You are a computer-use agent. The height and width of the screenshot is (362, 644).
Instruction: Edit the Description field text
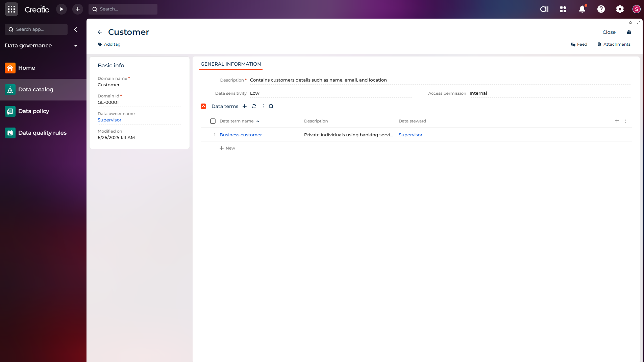tap(440, 80)
